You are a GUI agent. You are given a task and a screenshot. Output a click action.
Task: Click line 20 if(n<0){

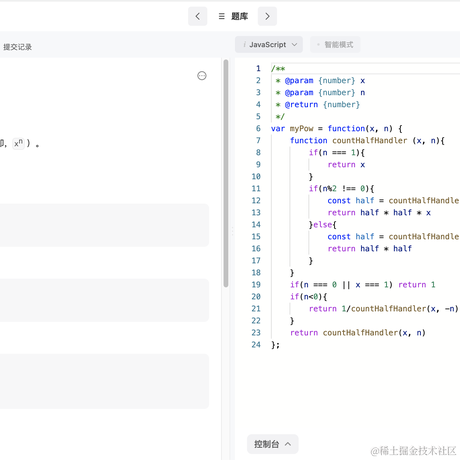point(309,297)
